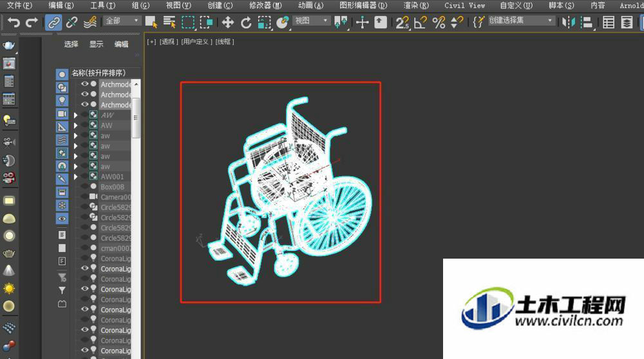Toggle the Keyboard Shortcut Override icon
The width and height of the screenshot is (644, 359).
381,22
